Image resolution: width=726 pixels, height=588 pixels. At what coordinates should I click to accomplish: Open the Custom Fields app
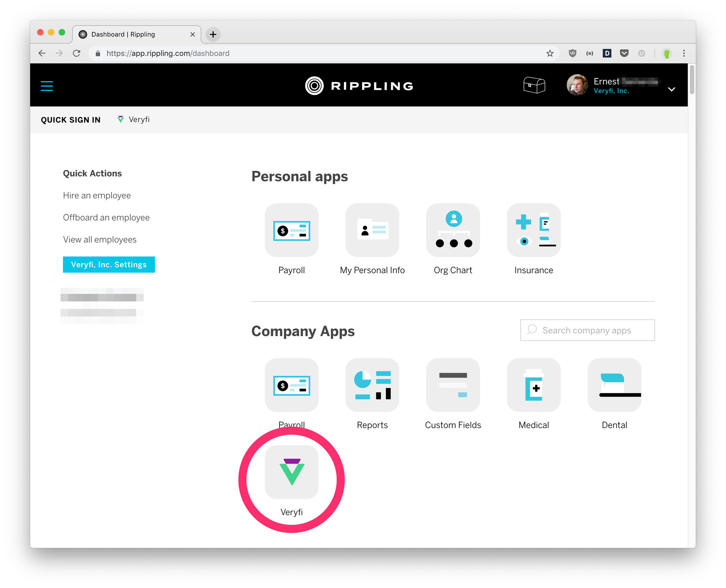tap(453, 385)
